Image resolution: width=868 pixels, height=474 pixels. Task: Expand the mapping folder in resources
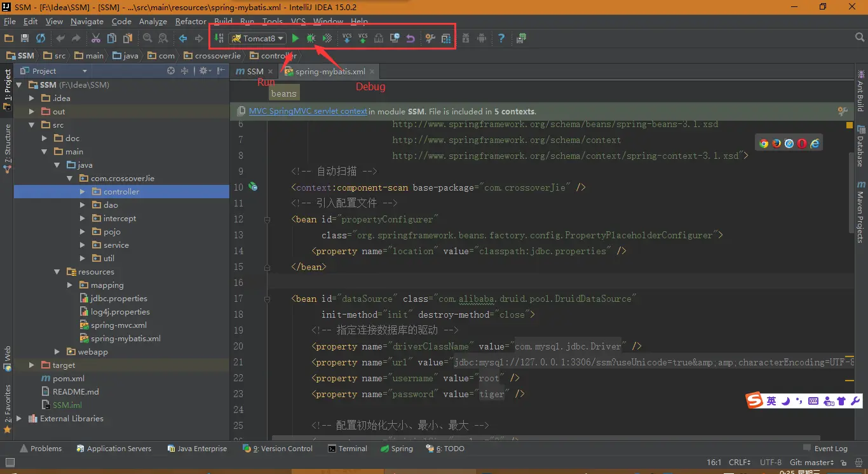[71, 285]
